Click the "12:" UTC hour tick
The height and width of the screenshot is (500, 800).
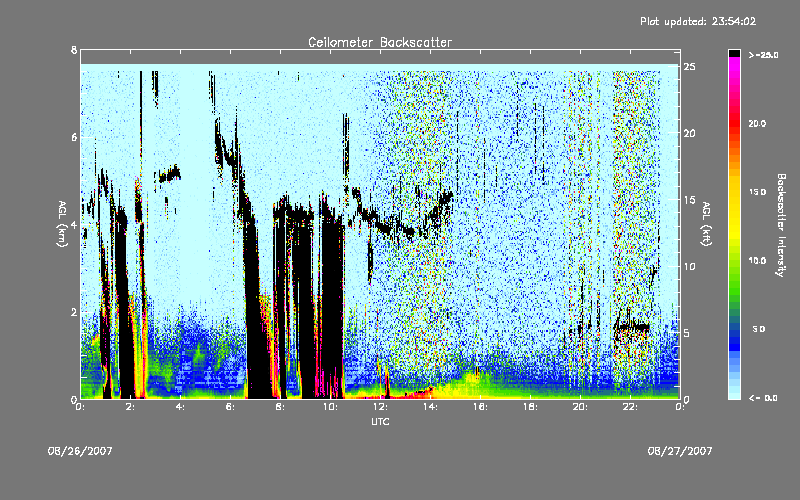pyautogui.click(x=380, y=407)
